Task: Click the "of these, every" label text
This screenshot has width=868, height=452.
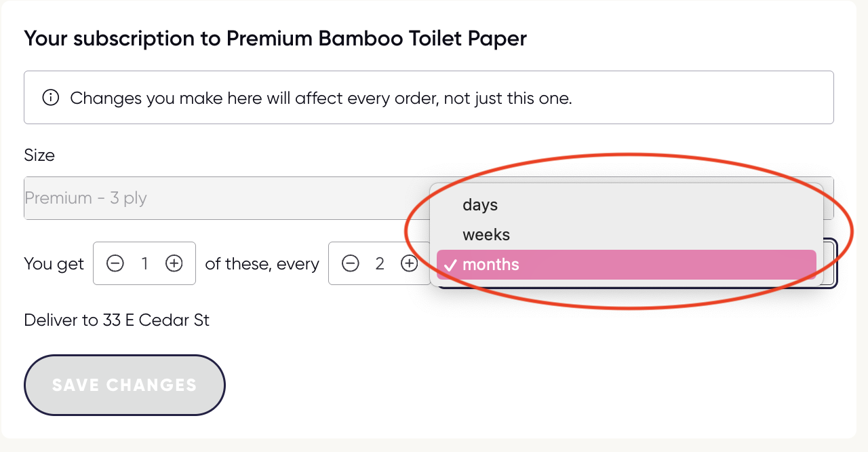Action: (262, 263)
